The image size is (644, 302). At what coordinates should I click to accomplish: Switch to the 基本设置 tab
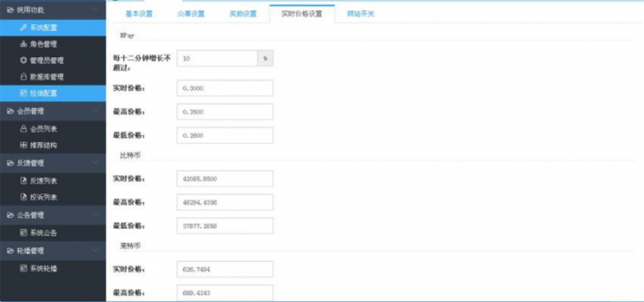[x=139, y=14]
